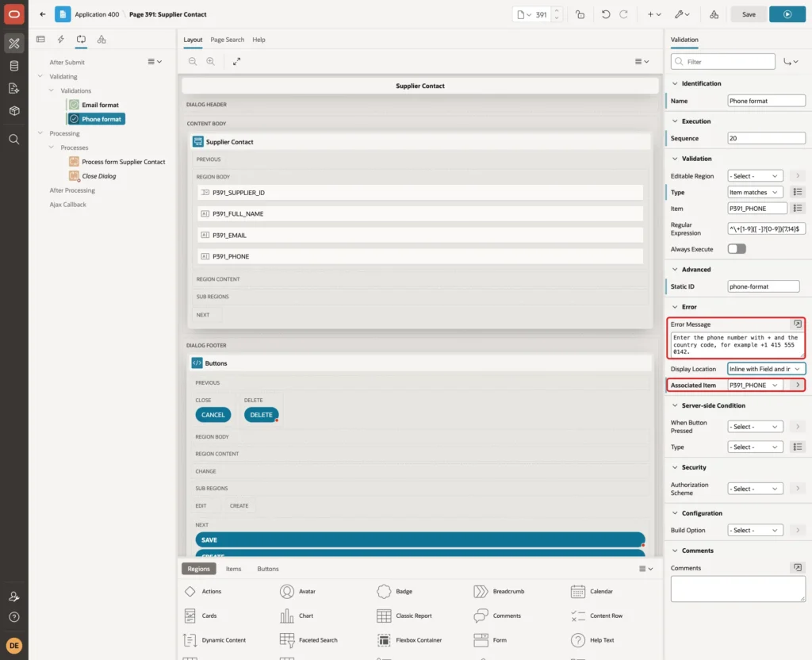Open the Display Location dropdown
The height and width of the screenshot is (660, 812).
[766, 369]
